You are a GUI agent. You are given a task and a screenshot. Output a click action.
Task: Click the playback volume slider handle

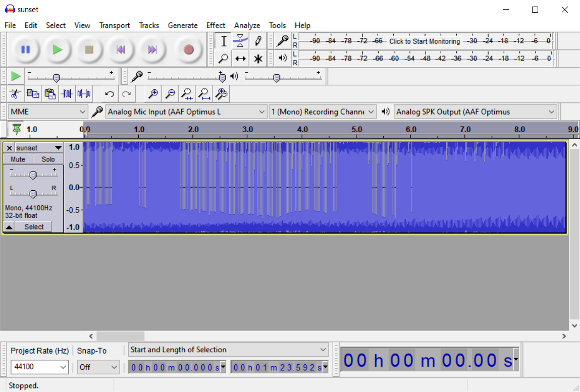pos(277,78)
